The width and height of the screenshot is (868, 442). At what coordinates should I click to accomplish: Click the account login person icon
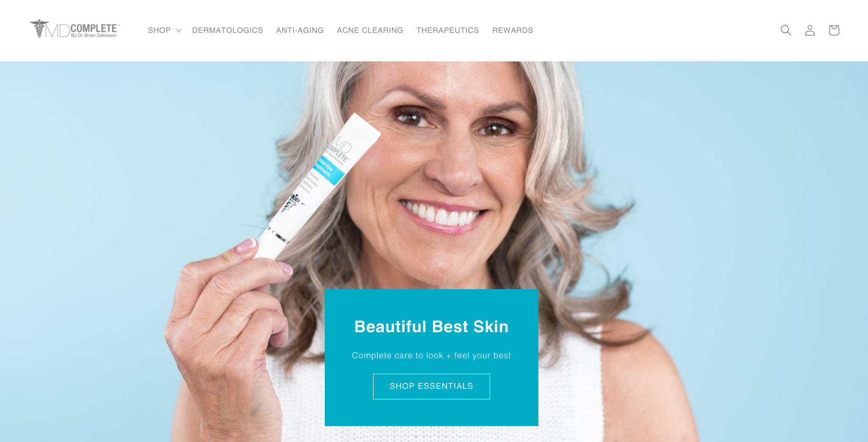coord(810,30)
